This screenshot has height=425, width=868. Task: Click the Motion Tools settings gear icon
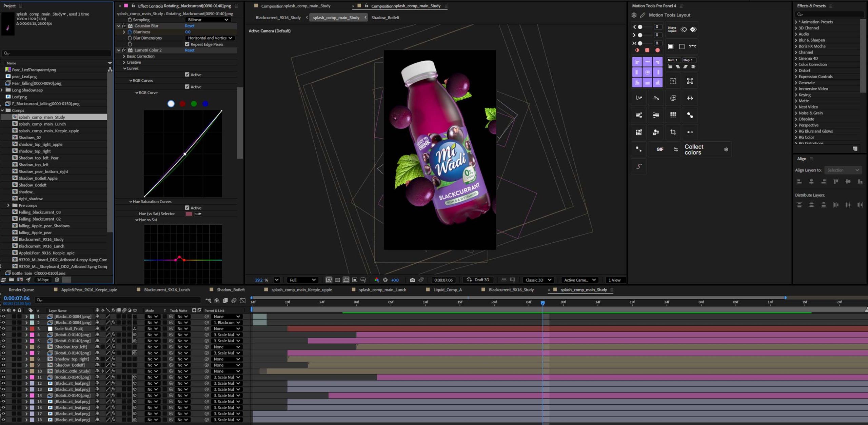(x=634, y=15)
